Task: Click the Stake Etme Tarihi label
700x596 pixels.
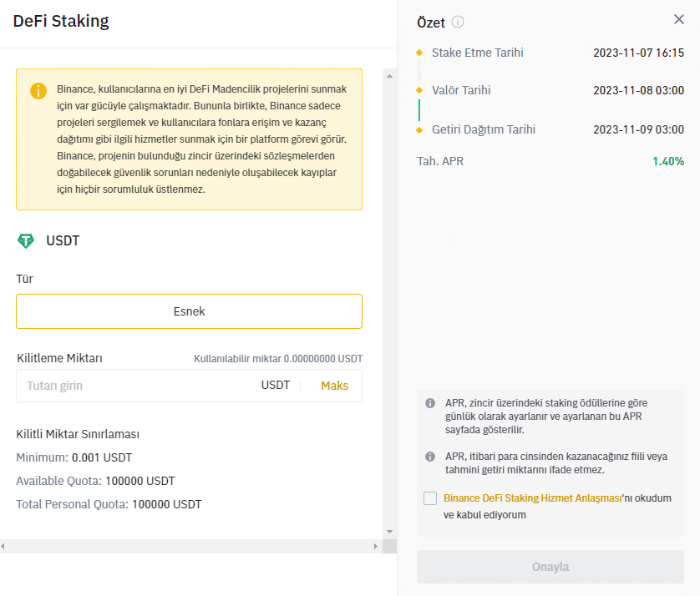Action: [477, 53]
